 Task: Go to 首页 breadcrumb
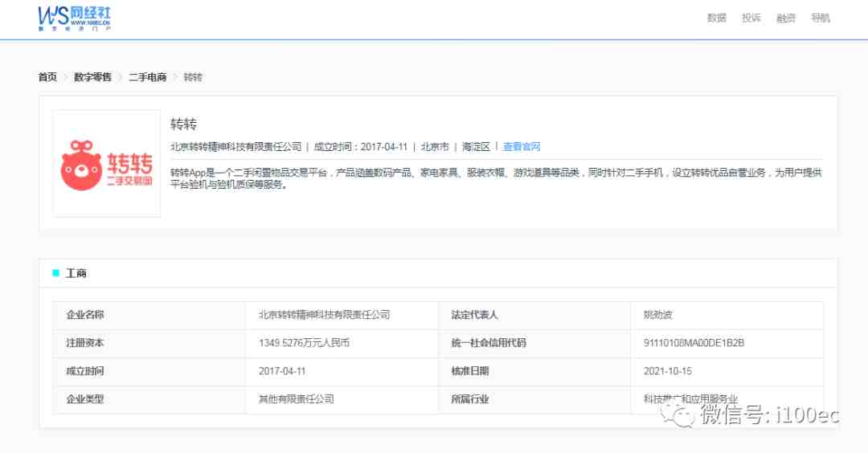click(47, 77)
